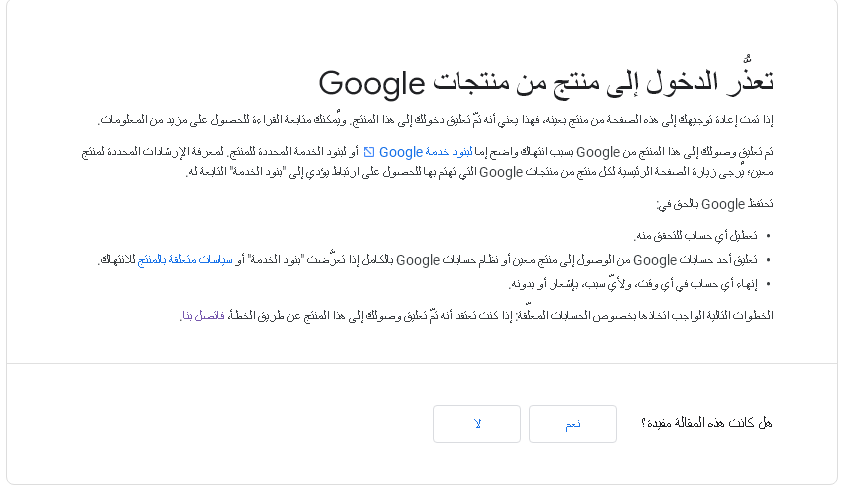Click the bullet dot of the first list item

[x=769, y=236]
